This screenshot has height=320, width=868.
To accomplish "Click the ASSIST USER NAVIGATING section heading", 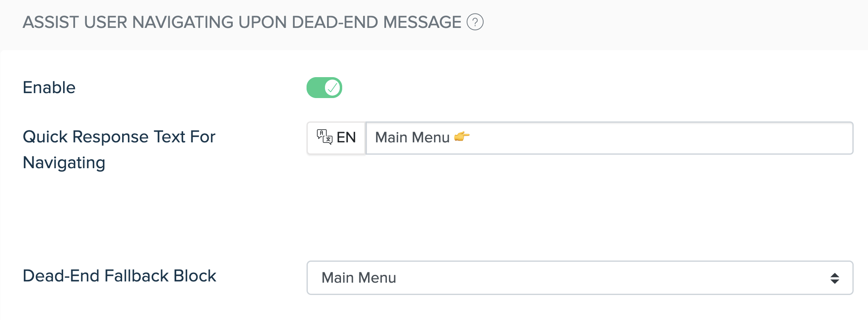I will pyautogui.click(x=242, y=22).
